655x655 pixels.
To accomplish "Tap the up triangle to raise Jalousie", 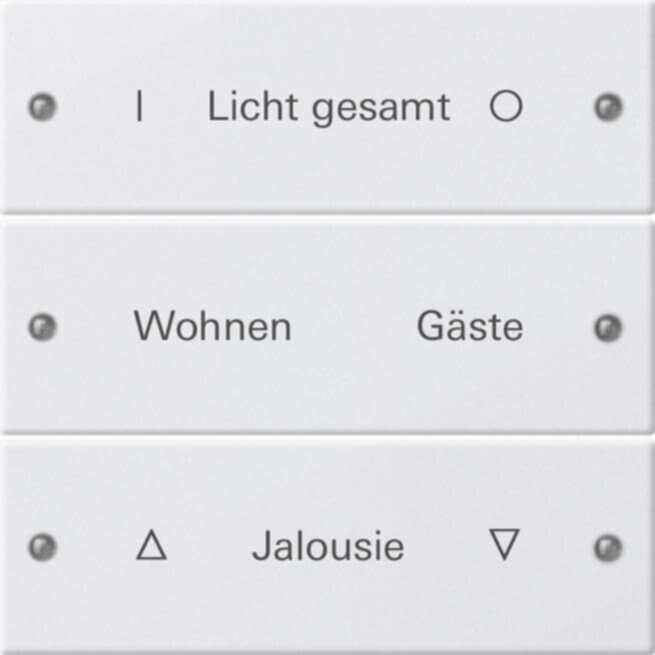I will [x=150, y=546].
